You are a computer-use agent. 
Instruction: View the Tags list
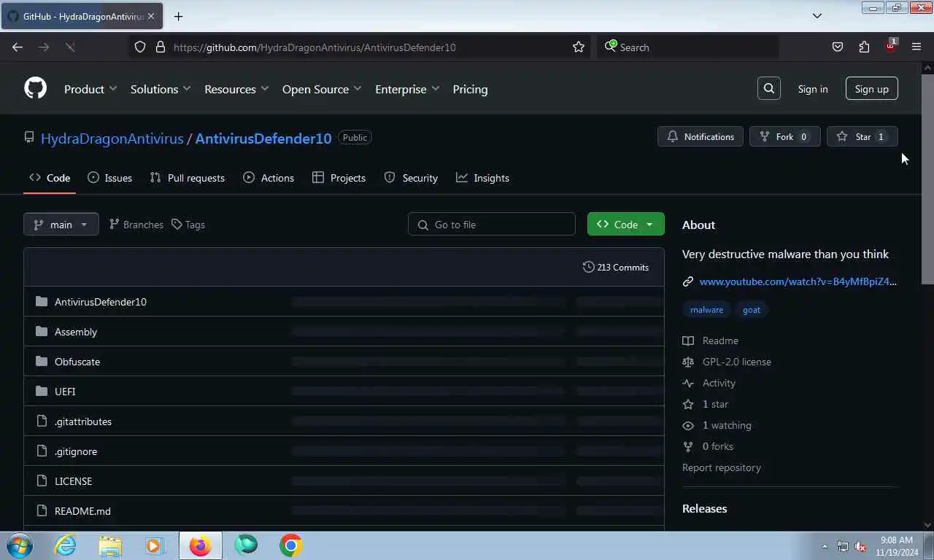[188, 225]
